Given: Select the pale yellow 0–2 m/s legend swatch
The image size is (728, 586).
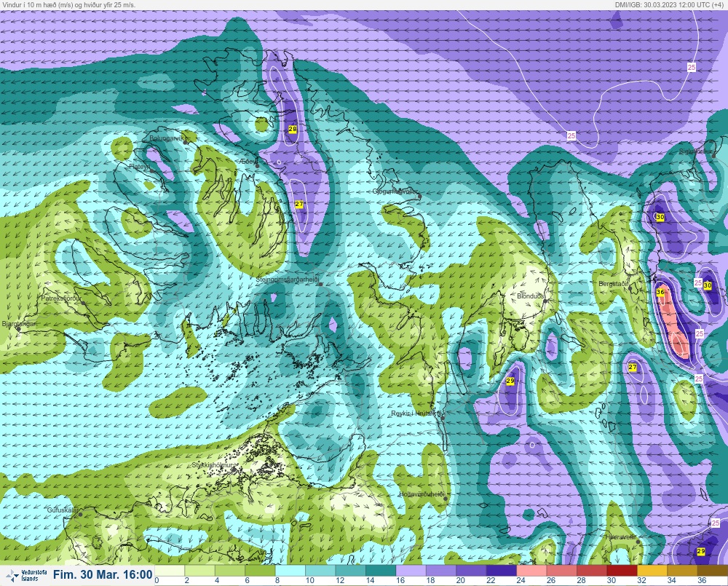Looking at the screenshot, I should click(x=170, y=570).
